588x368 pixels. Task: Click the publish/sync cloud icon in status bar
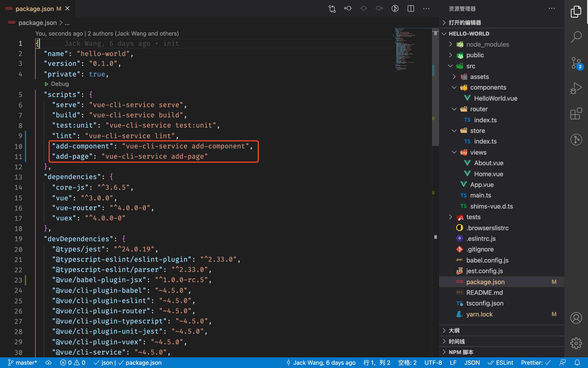point(49,363)
